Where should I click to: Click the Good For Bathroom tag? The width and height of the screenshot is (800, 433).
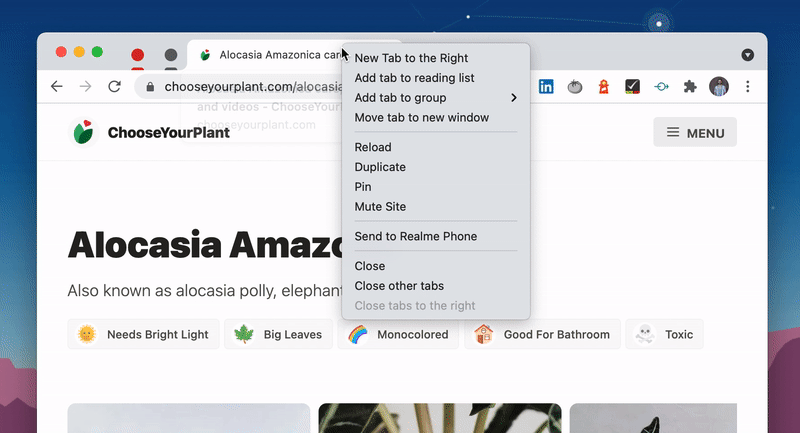coord(542,335)
